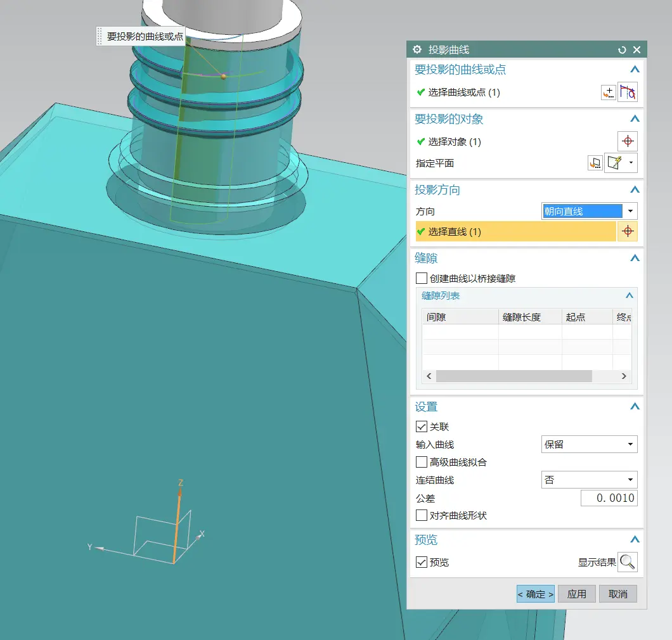Screen dimensions: 672x640
Task: Click the 缝隙长度 column header
Action: click(x=530, y=317)
